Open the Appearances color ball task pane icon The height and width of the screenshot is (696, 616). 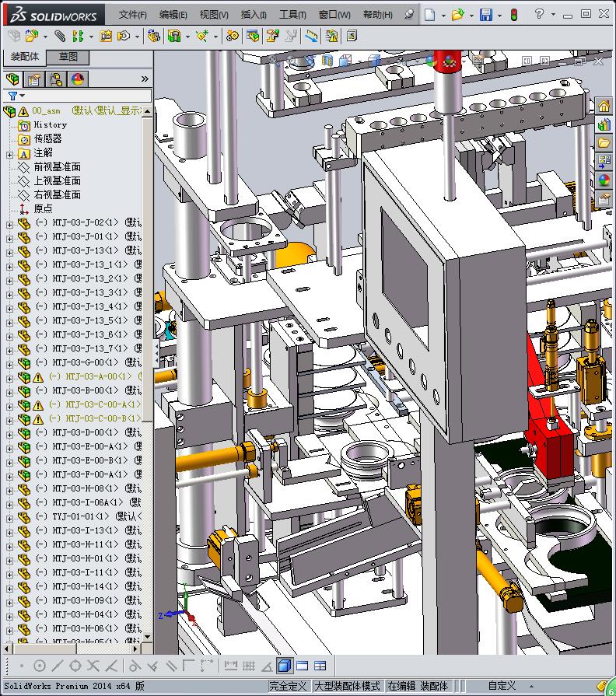[604, 180]
